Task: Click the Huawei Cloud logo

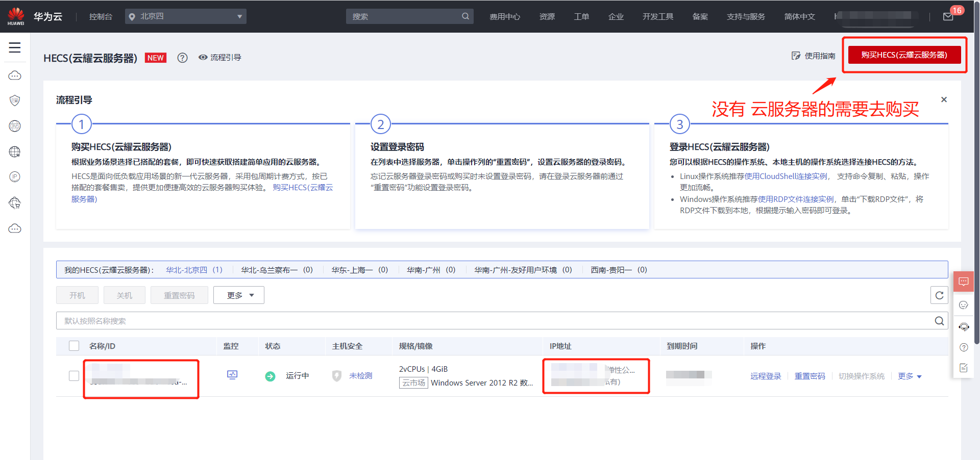Action: click(x=35, y=16)
